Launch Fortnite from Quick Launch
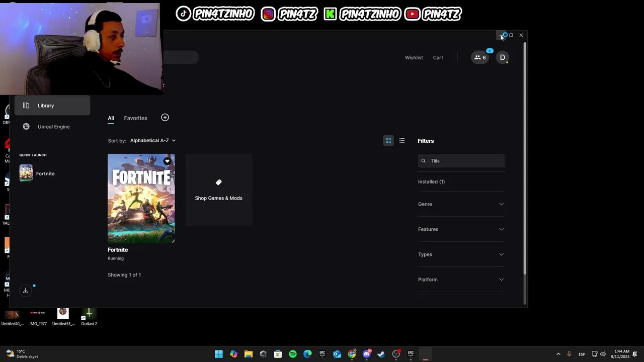The width and height of the screenshot is (644, 362). (x=37, y=173)
